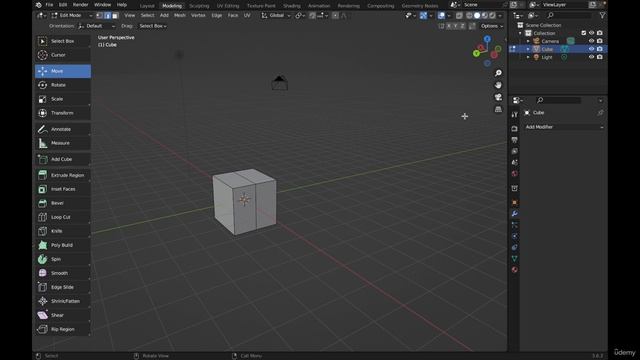Choose the Smooth tool
Viewport: 640px width, 360px height.
coord(62,273)
